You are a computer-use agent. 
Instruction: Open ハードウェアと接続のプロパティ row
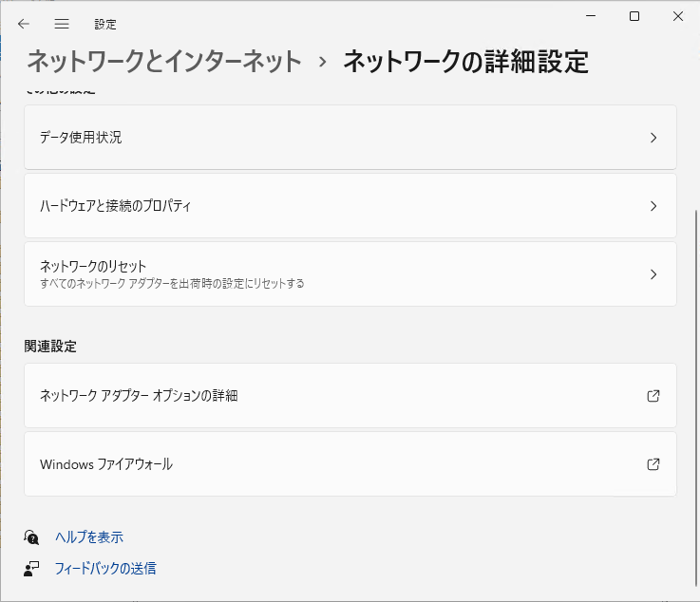point(350,206)
